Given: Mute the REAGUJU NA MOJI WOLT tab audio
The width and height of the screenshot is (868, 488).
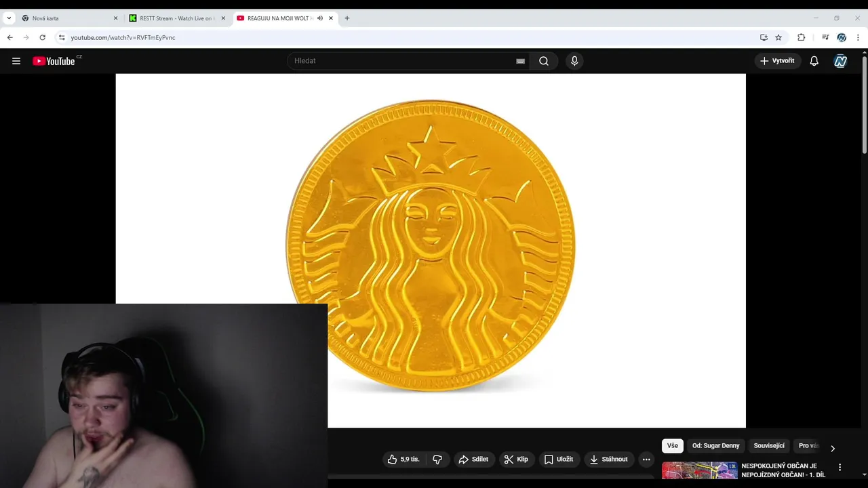Looking at the screenshot, I should 320,18.
